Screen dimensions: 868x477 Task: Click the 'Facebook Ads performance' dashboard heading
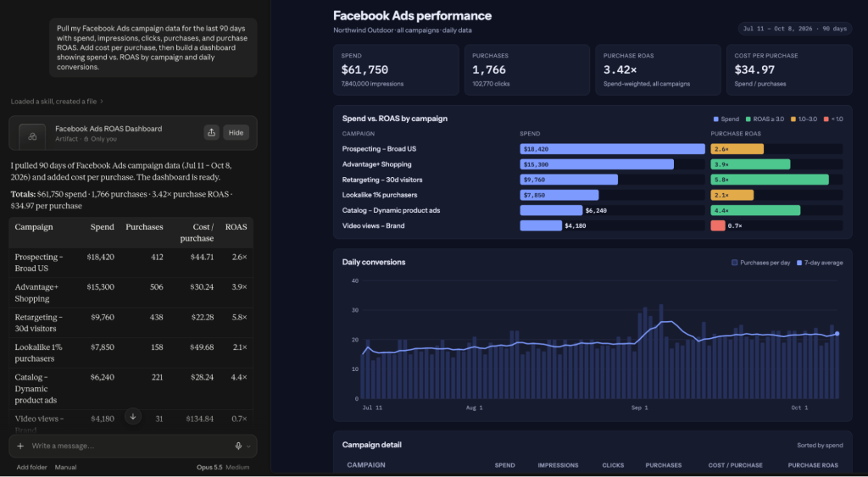413,15
